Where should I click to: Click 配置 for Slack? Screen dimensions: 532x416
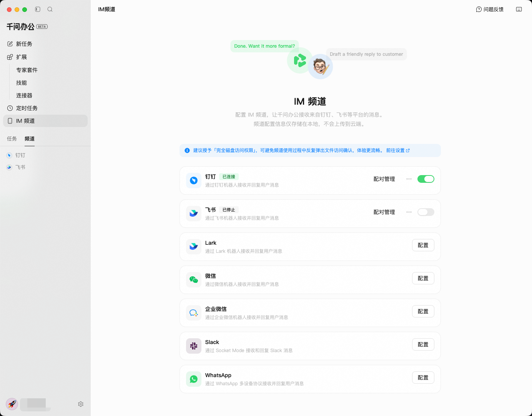coord(423,344)
